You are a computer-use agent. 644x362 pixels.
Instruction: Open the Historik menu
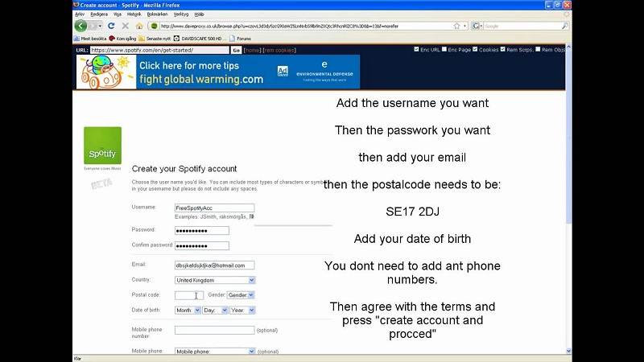(134, 14)
